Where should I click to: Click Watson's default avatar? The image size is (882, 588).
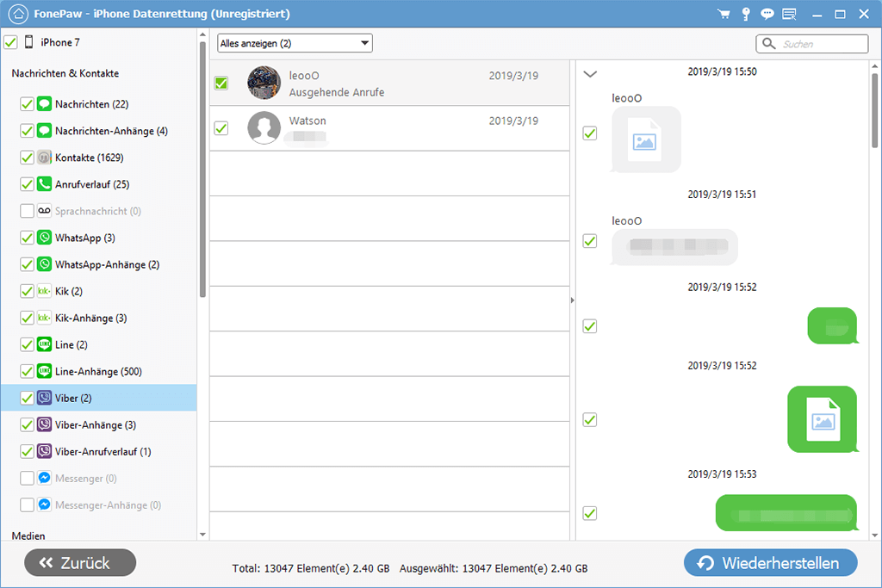(x=264, y=127)
